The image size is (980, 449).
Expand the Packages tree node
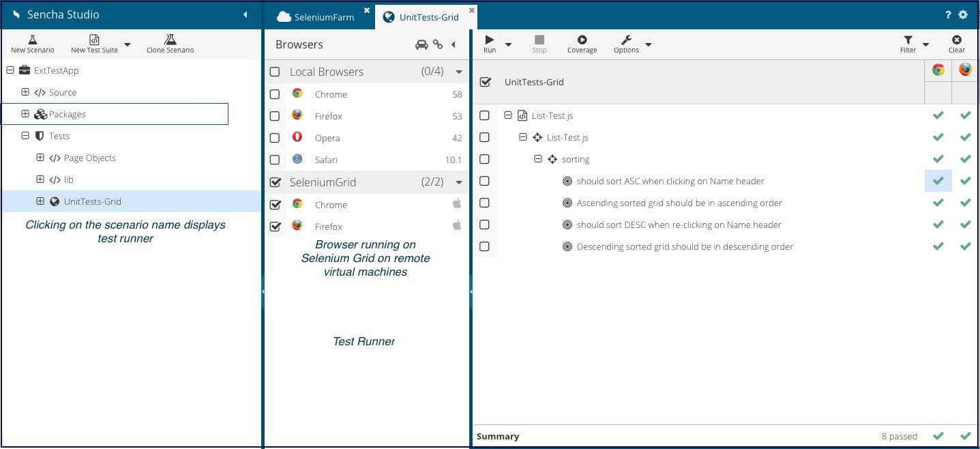coord(25,114)
